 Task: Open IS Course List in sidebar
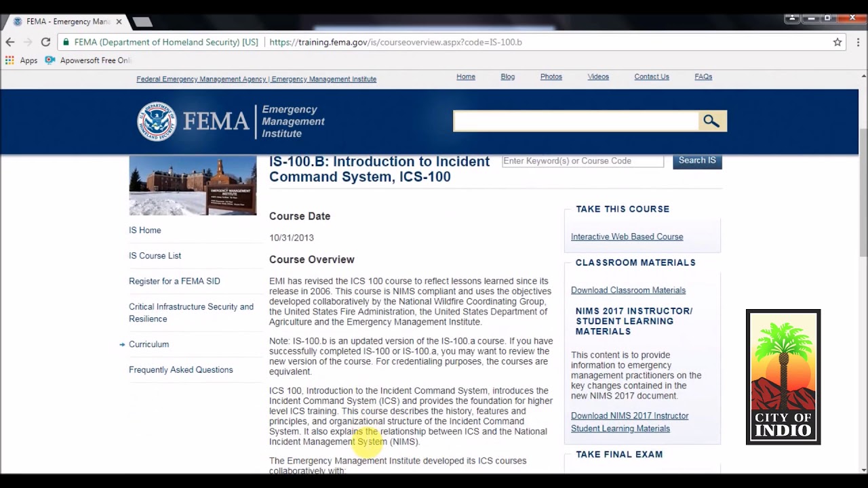pos(155,256)
